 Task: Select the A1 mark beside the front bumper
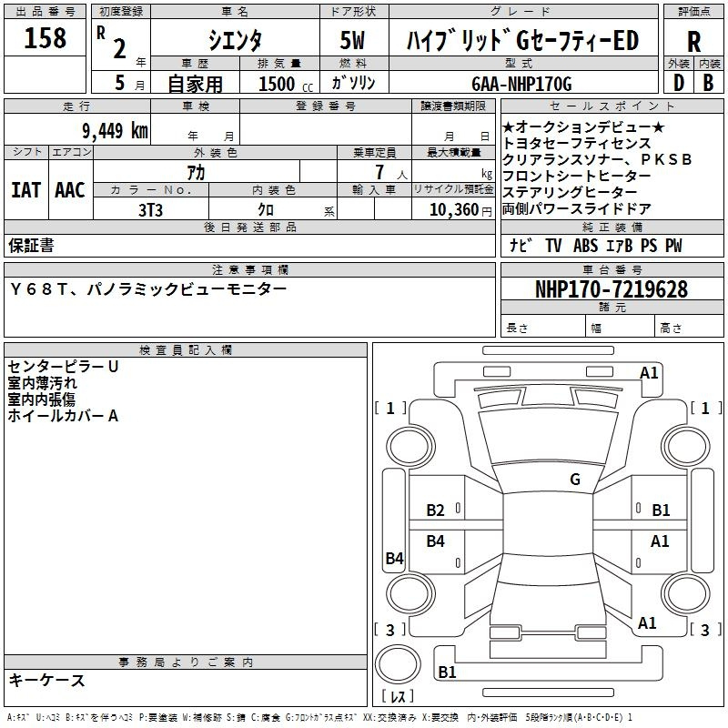[x=649, y=373]
